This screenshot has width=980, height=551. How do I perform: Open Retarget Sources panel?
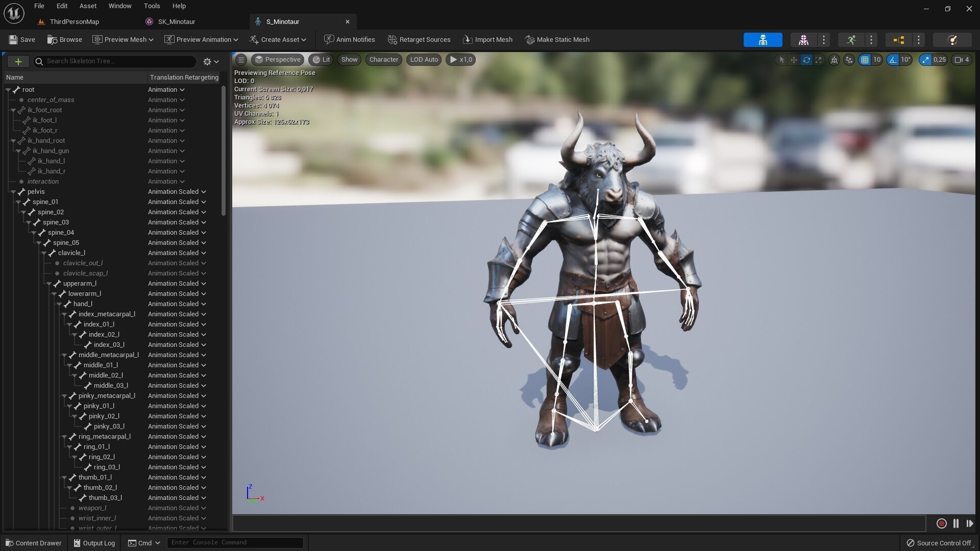(x=419, y=40)
